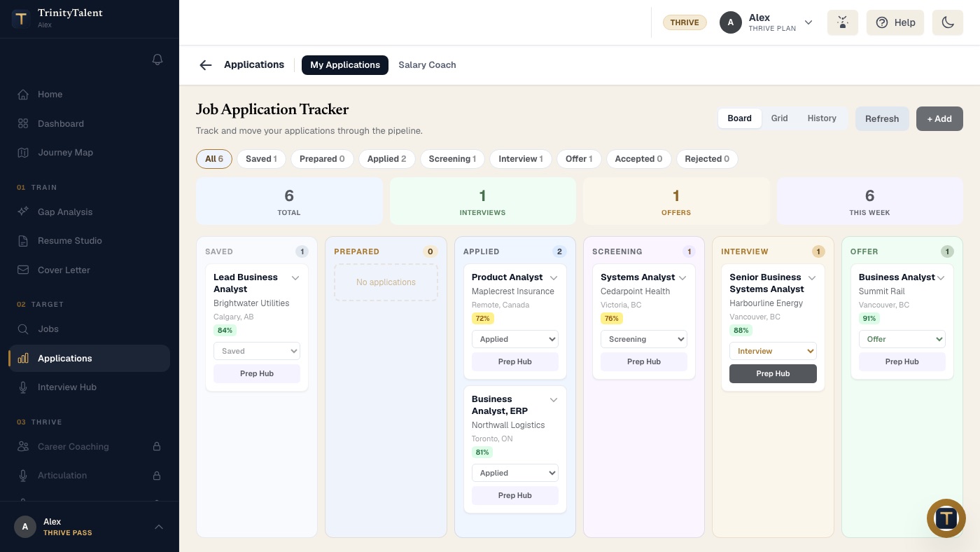Change status dropdown of Systems Analyst card
The width and height of the screenshot is (980, 552).
tap(644, 339)
